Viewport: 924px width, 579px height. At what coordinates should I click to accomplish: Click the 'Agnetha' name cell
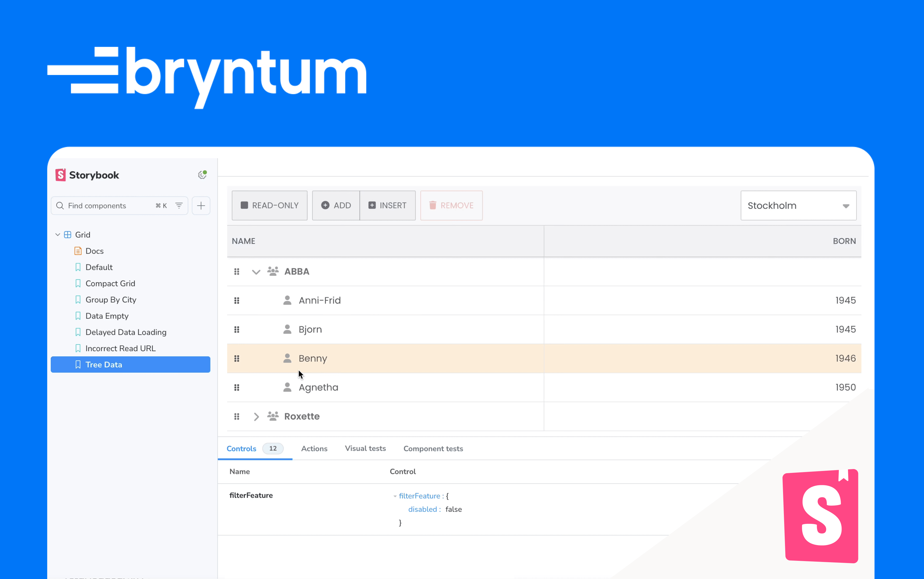tap(386, 387)
